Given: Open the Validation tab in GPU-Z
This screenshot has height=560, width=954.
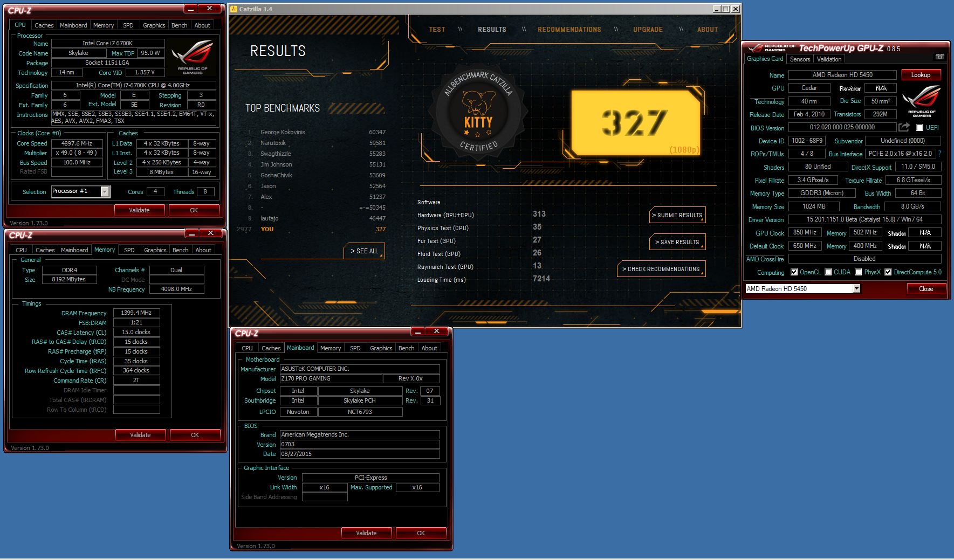Looking at the screenshot, I should [829, 59].
